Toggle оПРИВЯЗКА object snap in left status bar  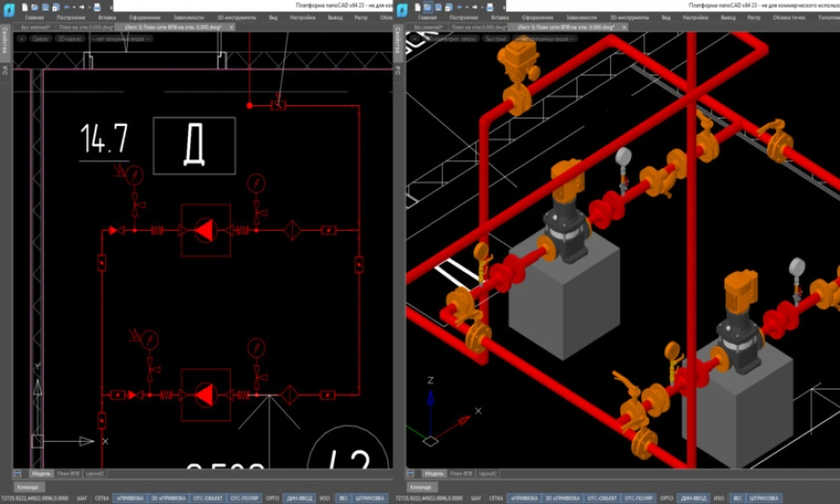[x=129, y=498]
